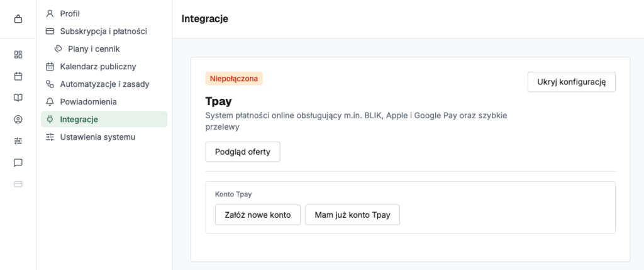Viewport: 644px width, 270px height.
Task: Open Ustawienia systemu settings
Action: point(104,137)
